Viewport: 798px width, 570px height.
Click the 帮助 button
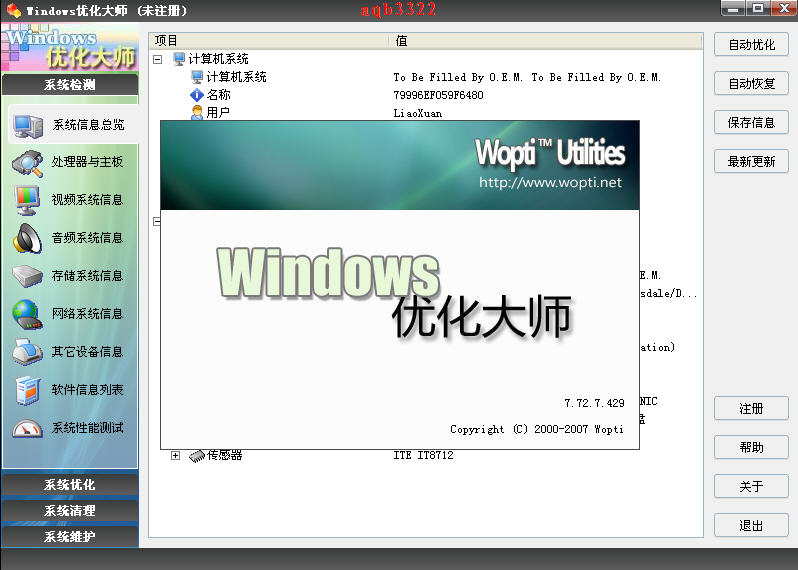point(751,448)
